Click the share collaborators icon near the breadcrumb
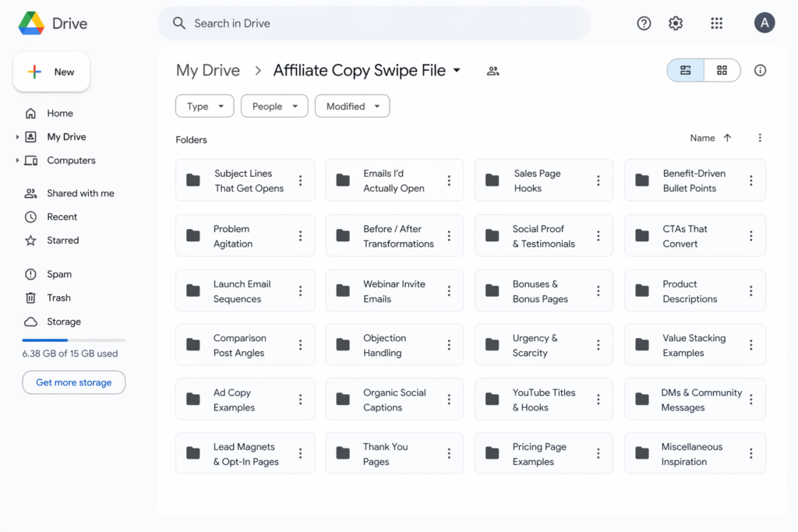Viewport: 798px width, 532px height. pyautogui.click(x=493, y=71)
